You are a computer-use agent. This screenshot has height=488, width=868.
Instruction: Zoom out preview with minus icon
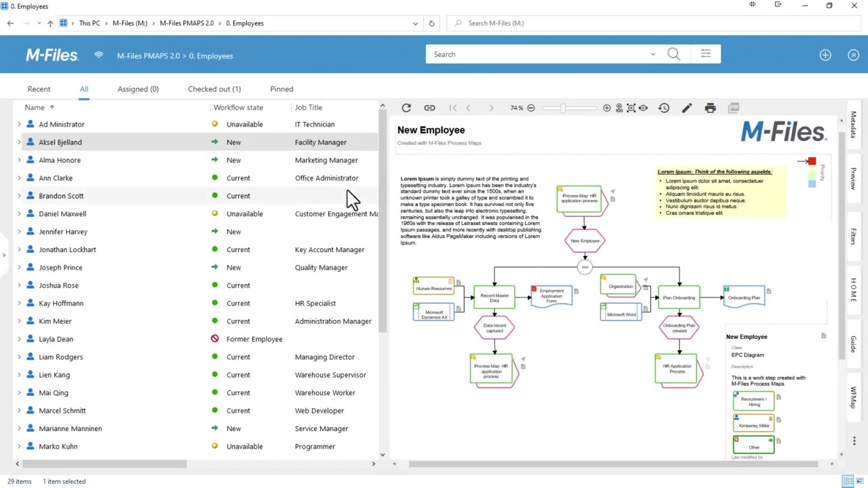pyautogui.click(x=531, y=108)
